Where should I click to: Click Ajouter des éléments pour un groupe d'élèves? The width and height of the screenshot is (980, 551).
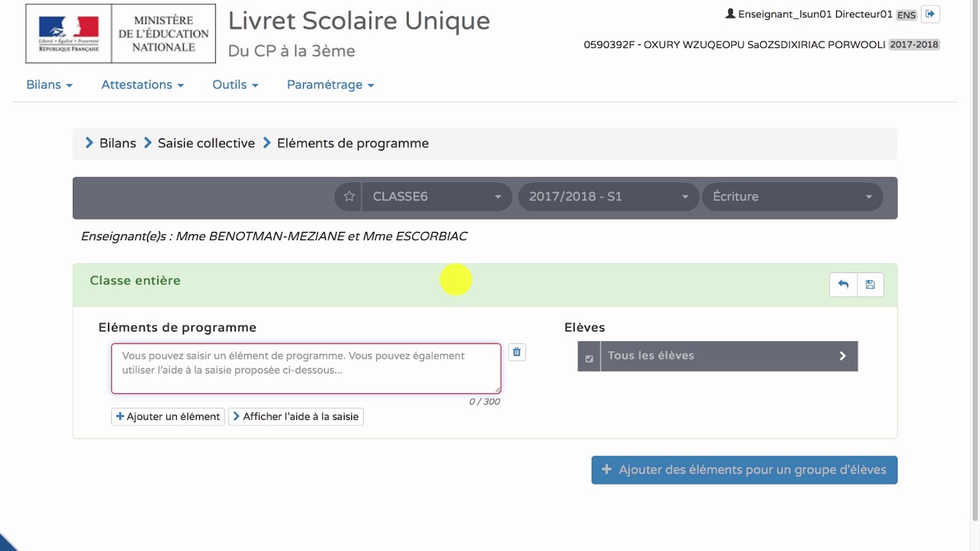(744, 470)
